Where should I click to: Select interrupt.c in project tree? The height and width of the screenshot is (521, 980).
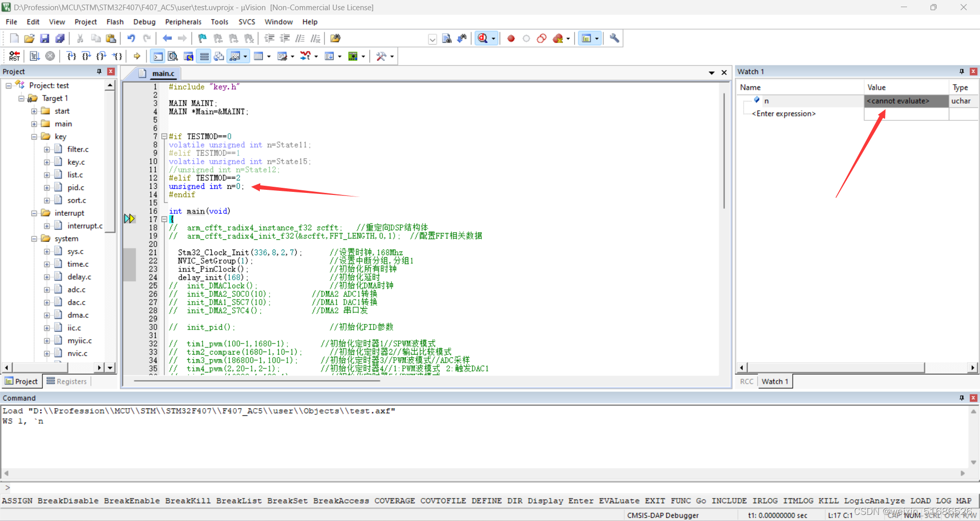point(85,226)
